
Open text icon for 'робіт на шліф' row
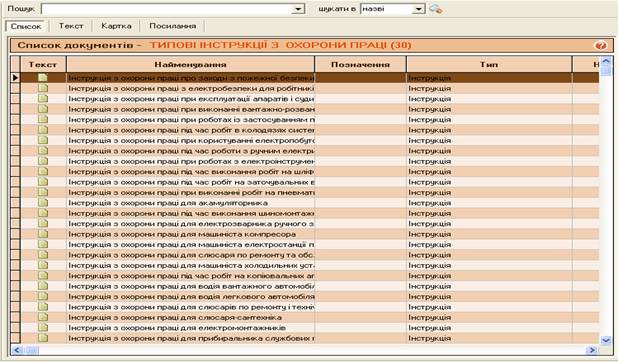pos(43,172)
